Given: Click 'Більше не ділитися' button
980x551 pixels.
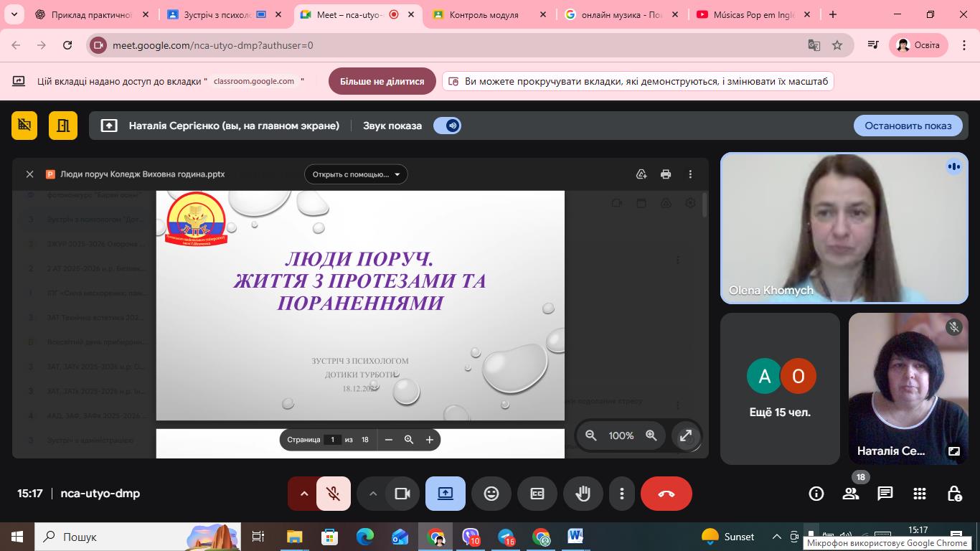Looking at the screenshot, I should point(382,82).
